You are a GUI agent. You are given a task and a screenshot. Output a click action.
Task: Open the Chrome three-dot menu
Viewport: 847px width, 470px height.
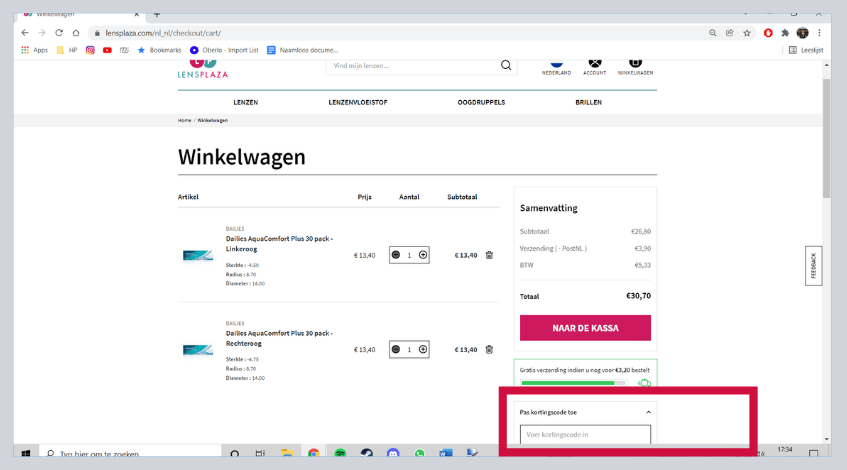click(819, 33)
